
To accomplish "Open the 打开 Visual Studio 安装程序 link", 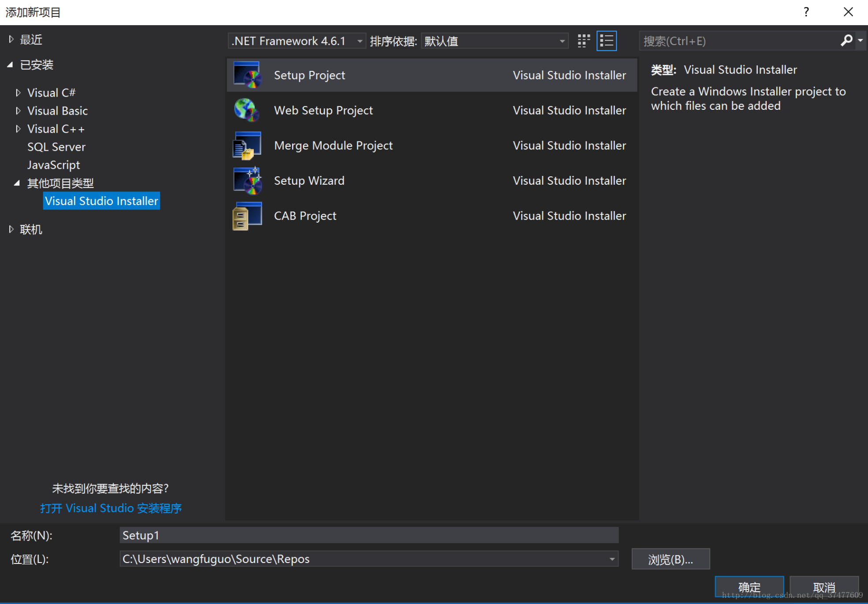I will [111, 508].
